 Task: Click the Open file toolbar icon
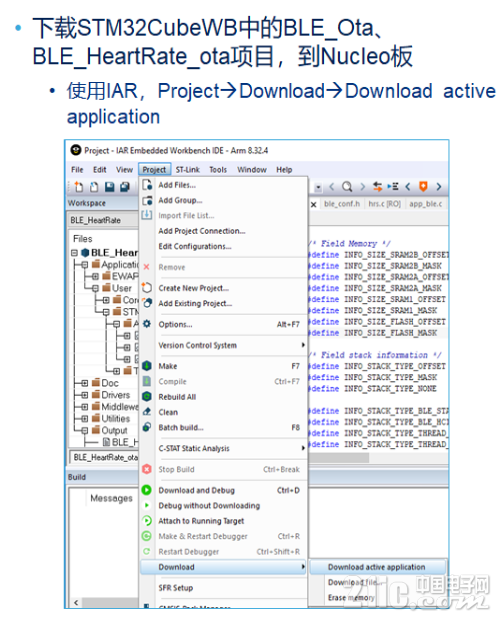94,186
